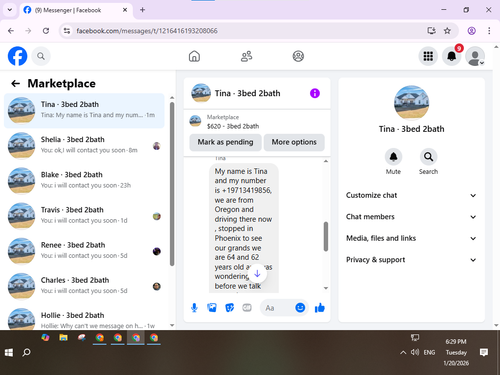
Task: Reload the Messenger page
Action: coord(46,31)
